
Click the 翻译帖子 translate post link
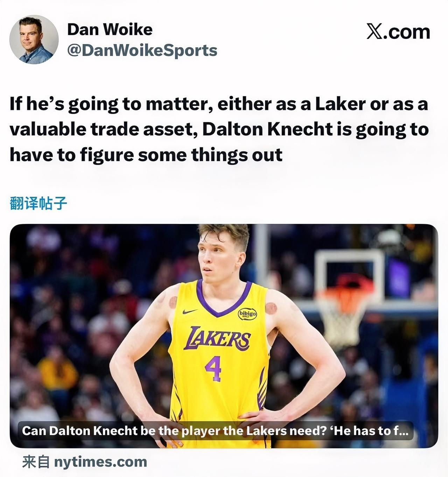coord(38,203)
